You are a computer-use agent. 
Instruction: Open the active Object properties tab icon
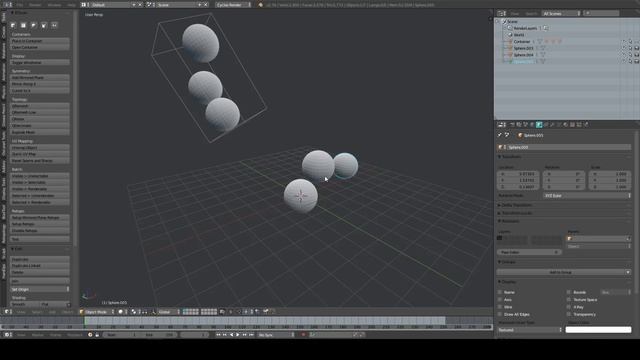(539, 124)
